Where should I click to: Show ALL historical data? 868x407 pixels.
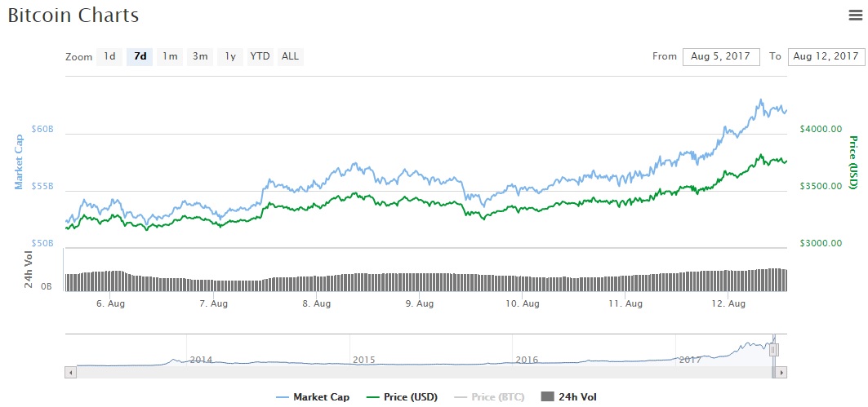290,56
